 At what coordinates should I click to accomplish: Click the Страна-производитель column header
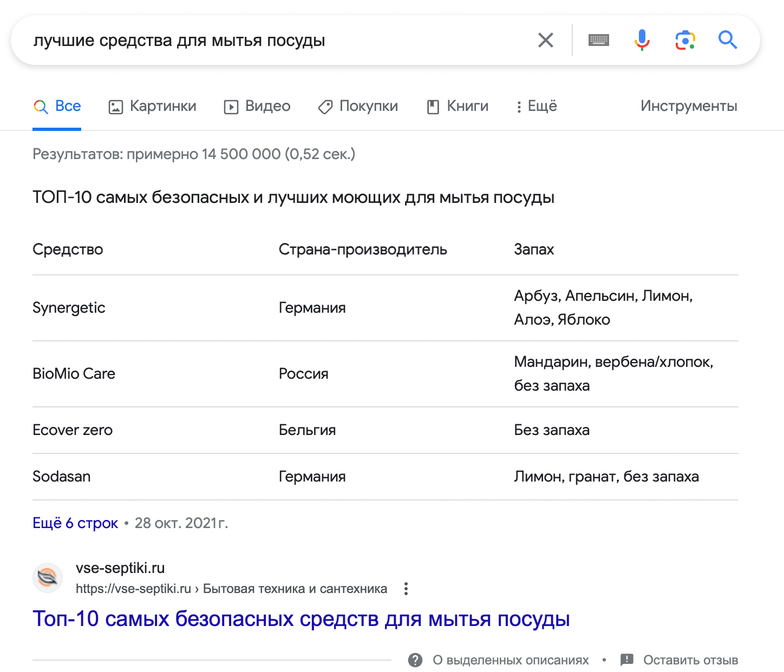coord(363,249)
